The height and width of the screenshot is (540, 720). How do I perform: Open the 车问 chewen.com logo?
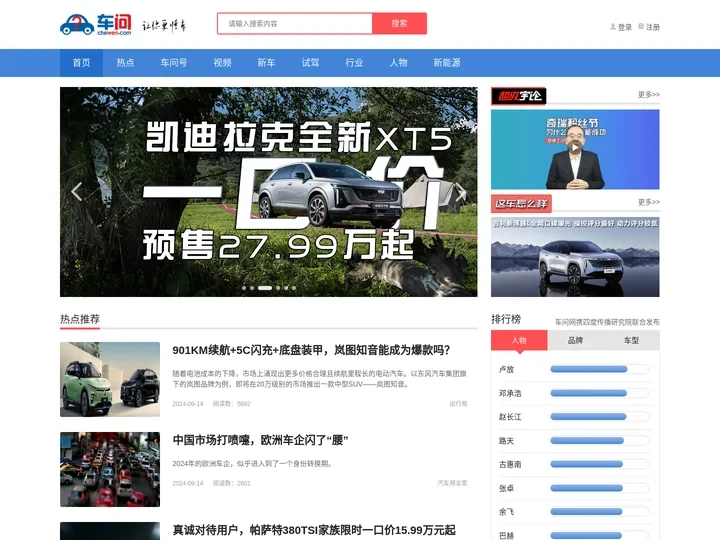pos(96,24)
